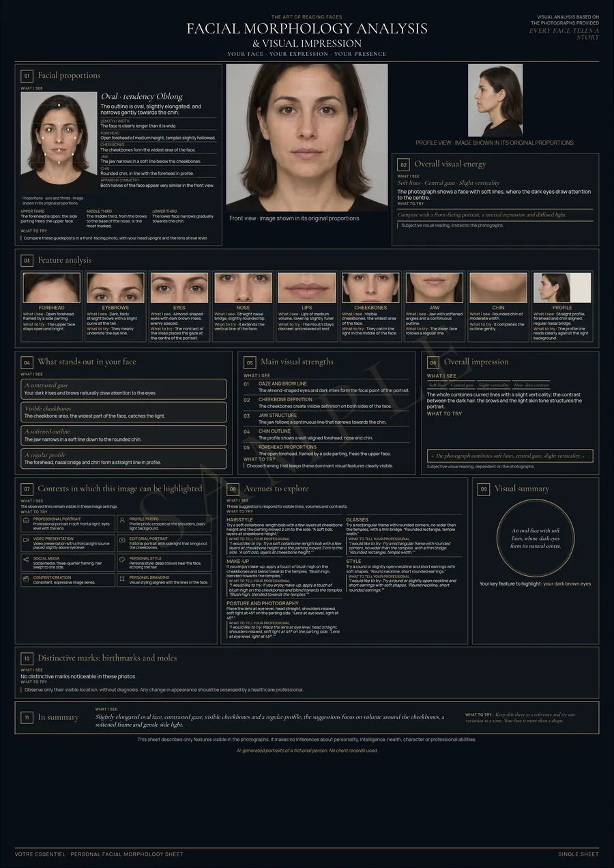Click the 'Slight verticality' tag in Overall impression
Image resolution: width=614 pixels, height=868 pixels.
pos(493,386)
